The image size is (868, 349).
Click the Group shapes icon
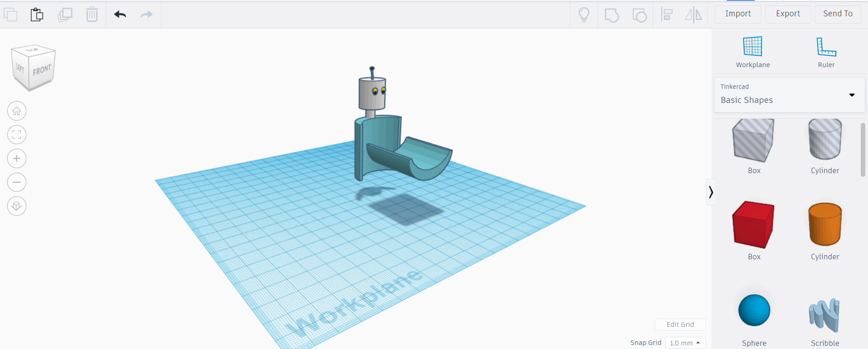click(x=612, y=15)
